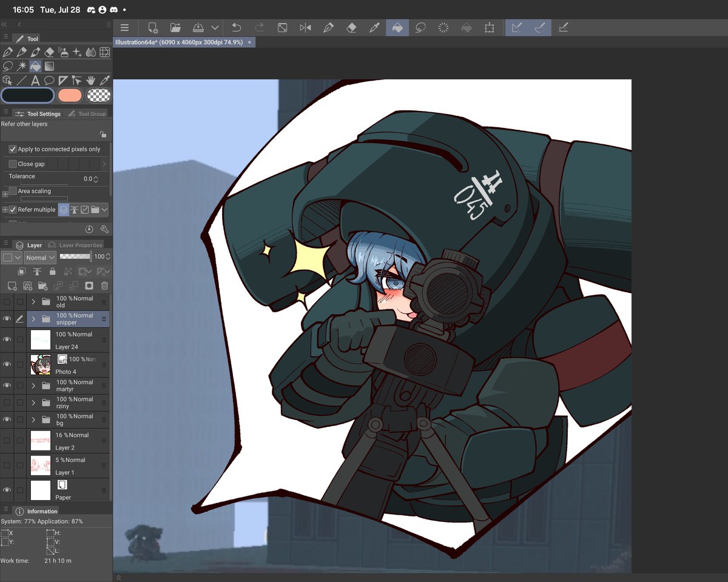728x582 pixels.
Task: Hide the snipper folder layer
Action: (x=7, y=319)
